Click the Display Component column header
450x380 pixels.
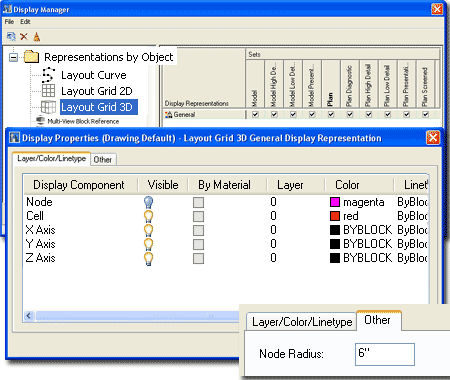pyautogui.click(x=80, y=185)
